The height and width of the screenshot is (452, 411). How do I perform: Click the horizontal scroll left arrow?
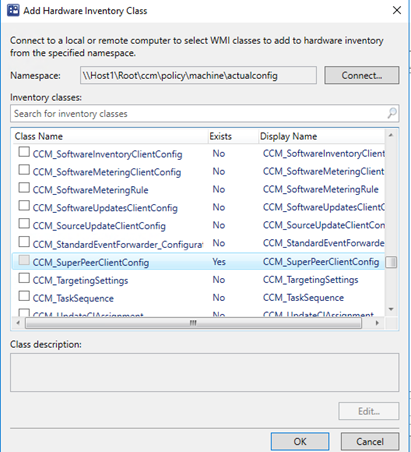point(18,323)
